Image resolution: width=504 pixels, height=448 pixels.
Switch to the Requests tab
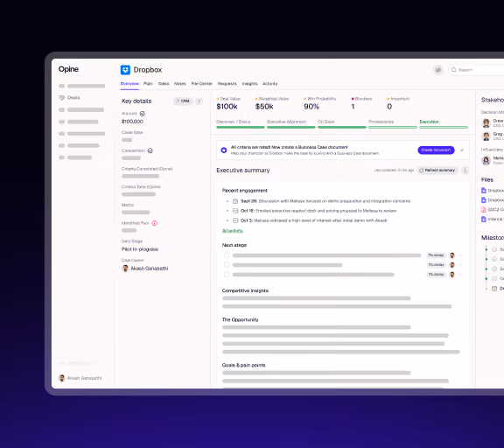click(x=227, y=83)
